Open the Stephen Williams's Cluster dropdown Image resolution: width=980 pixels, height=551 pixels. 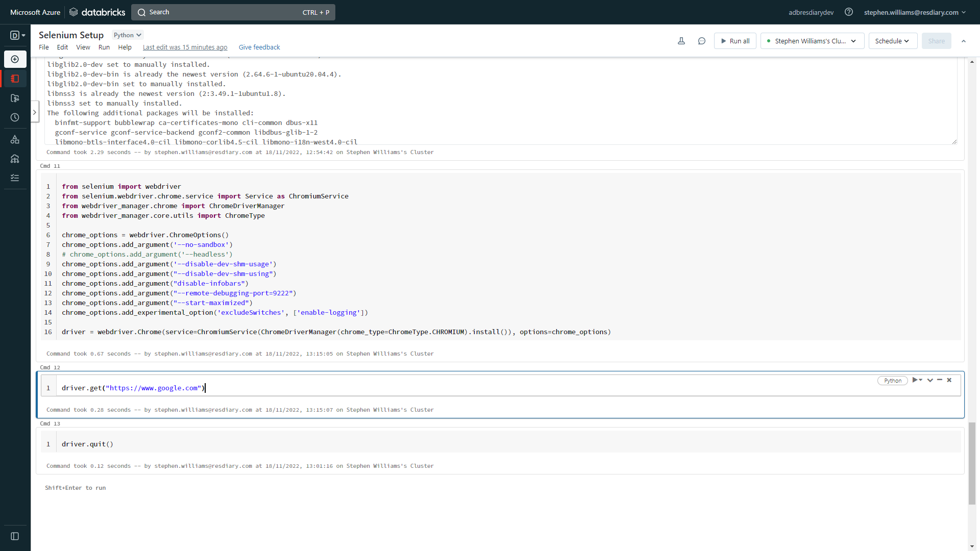812,41
